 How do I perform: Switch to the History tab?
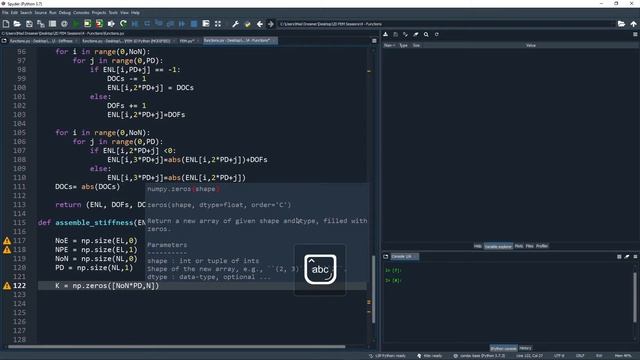(525, 348)
